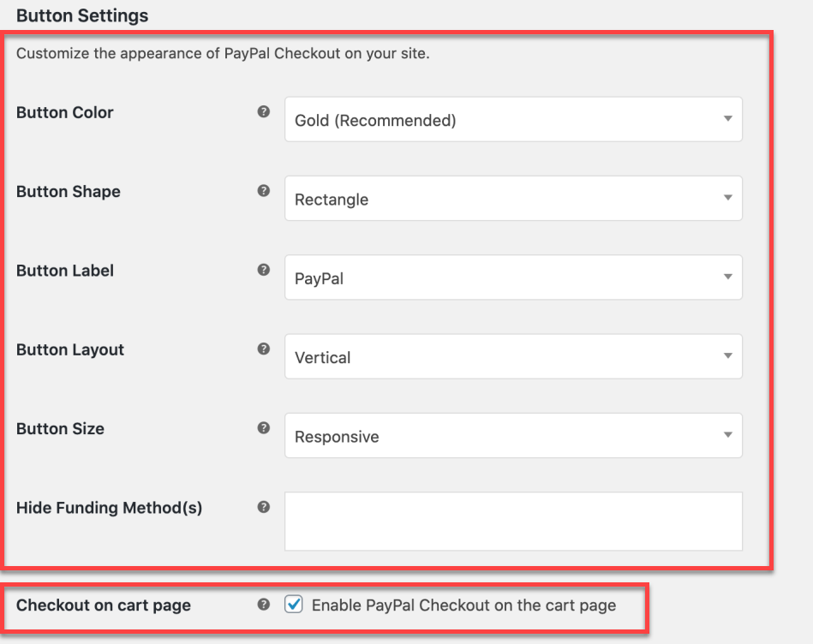The height and width of the screenshot is (644, 813).
Task: Click help icon beside Button Shape
Action: (x=263, y=191)
